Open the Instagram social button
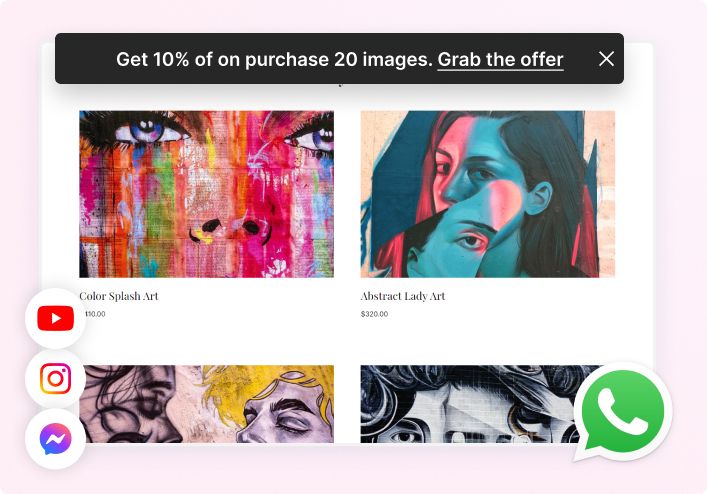 (55, 379)
